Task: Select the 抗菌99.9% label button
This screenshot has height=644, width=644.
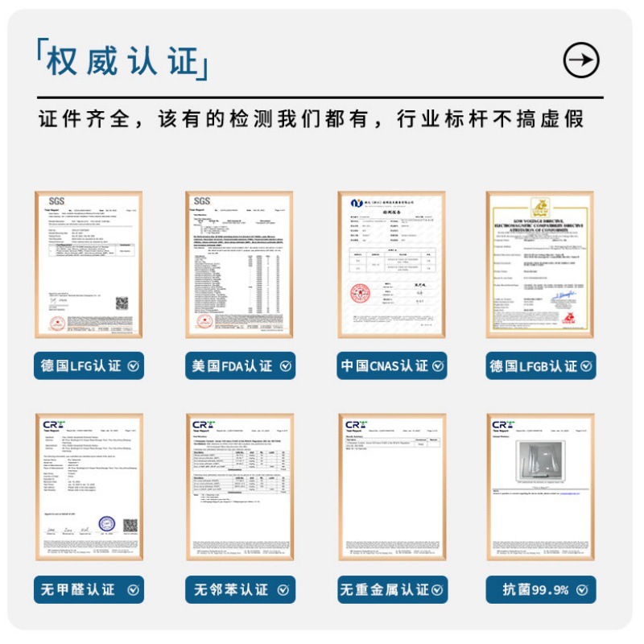Action: pyautogui.click(x=540, y=590)
